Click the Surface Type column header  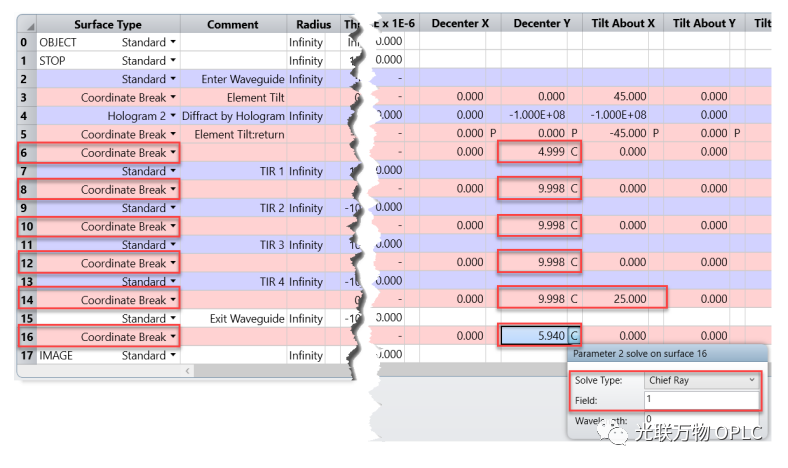(108, 24)
